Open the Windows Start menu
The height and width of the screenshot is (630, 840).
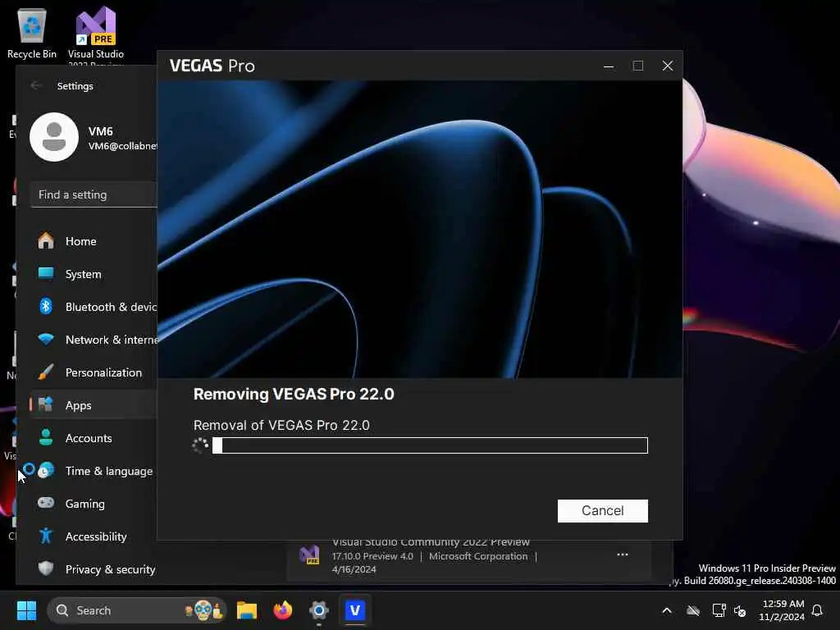[x=26, y=610]
